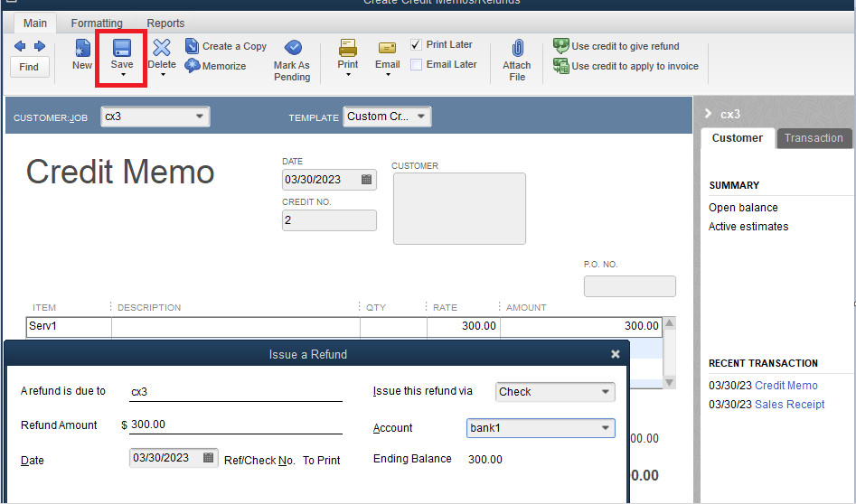Go to next transaction arrow
Viewport: 856px width, 504px height.
pos(39,46)
